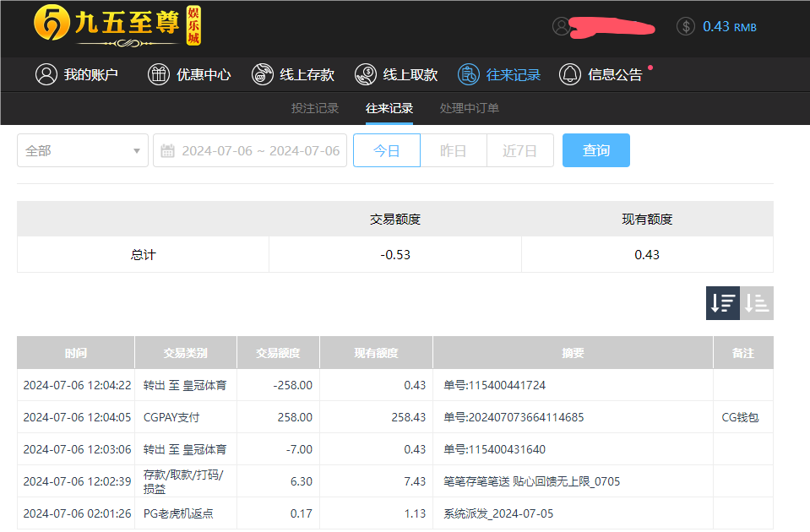Select the 昨日 filter option
The image size is (810, 532).
coord(453,149)
